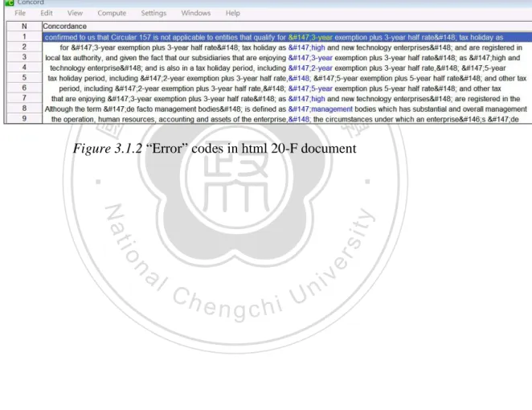Click the Concord window title text

click(31, 2)
